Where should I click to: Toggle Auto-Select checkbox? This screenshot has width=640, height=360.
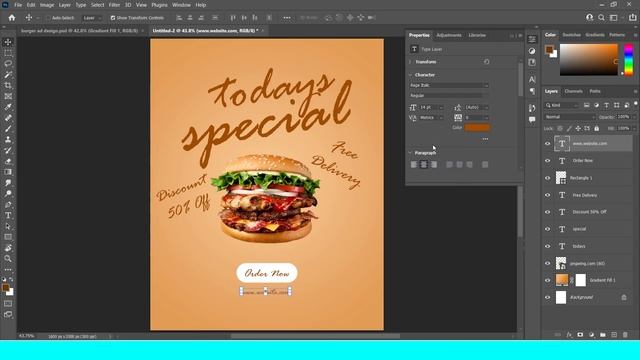48,18
